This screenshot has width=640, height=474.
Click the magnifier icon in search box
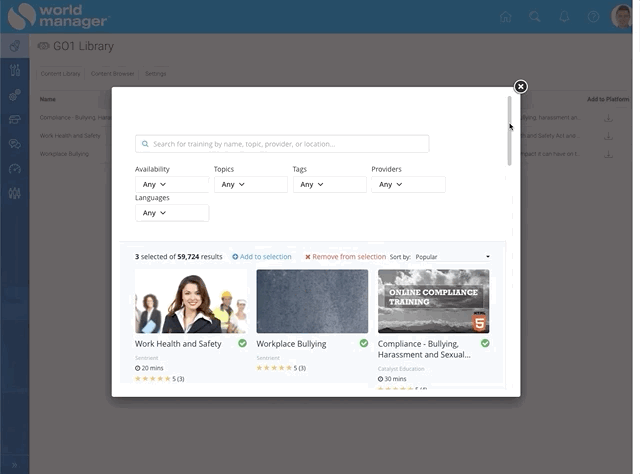[x=145, y=144]
